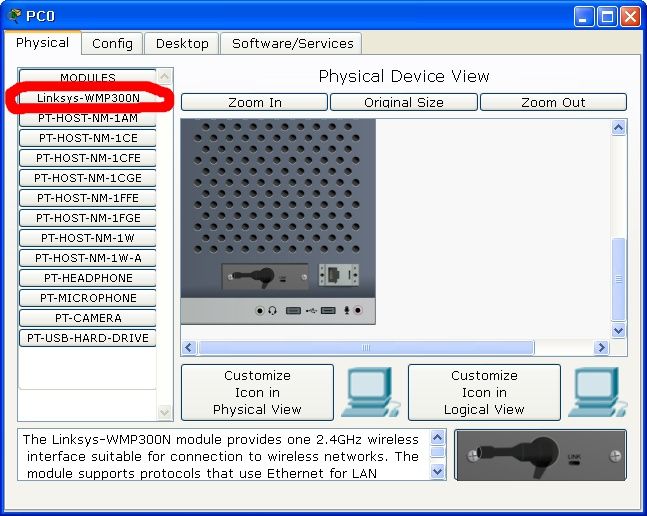Select the PT-HOST-NM-1FGE module
The width and height of the screenshot is (647, 516).
(87, 218)
